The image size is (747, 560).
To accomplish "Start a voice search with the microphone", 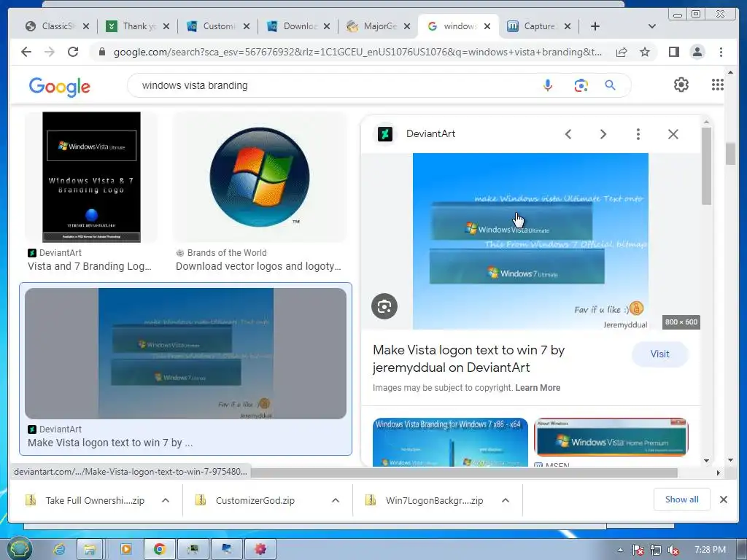I will (x=548, y=85).
